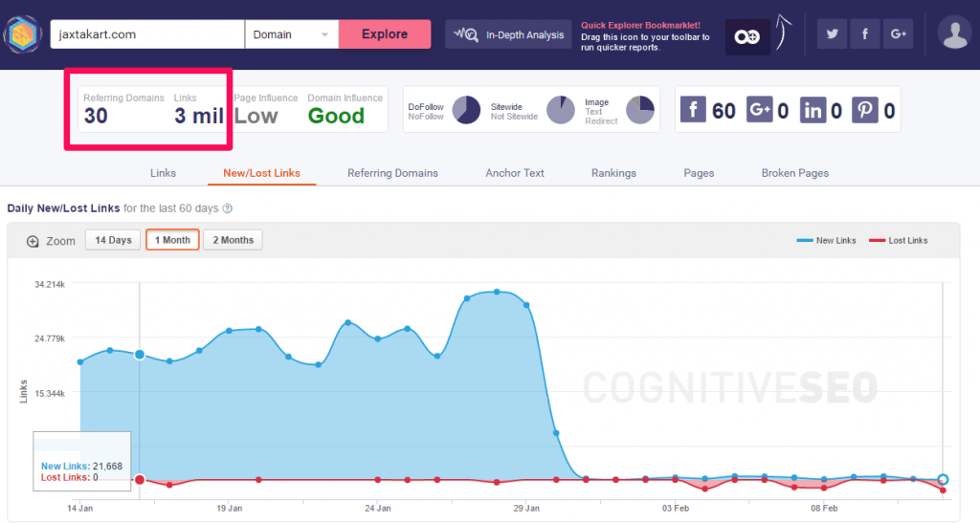Click the Page Influence Low value
The height and width of the screenshot is (523, 980).
[x=256, y=116]
